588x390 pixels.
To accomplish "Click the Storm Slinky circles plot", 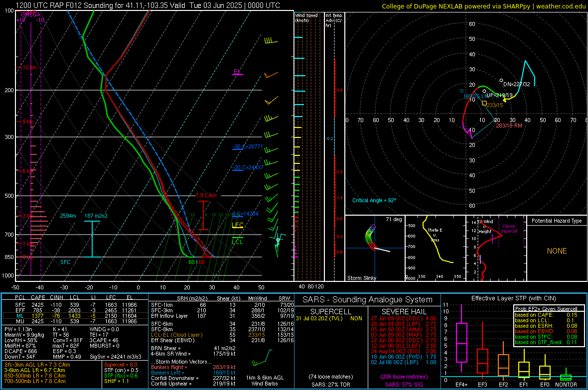I will point(370,237).
